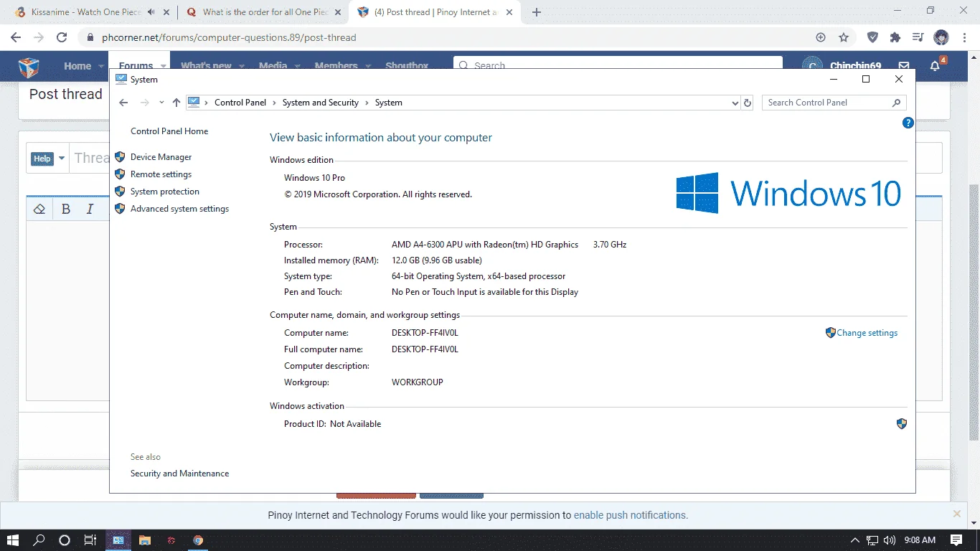The height and width of the screenshot is (551, 980).
Task: Click the phcorner Search field
Action: point(618,65)
